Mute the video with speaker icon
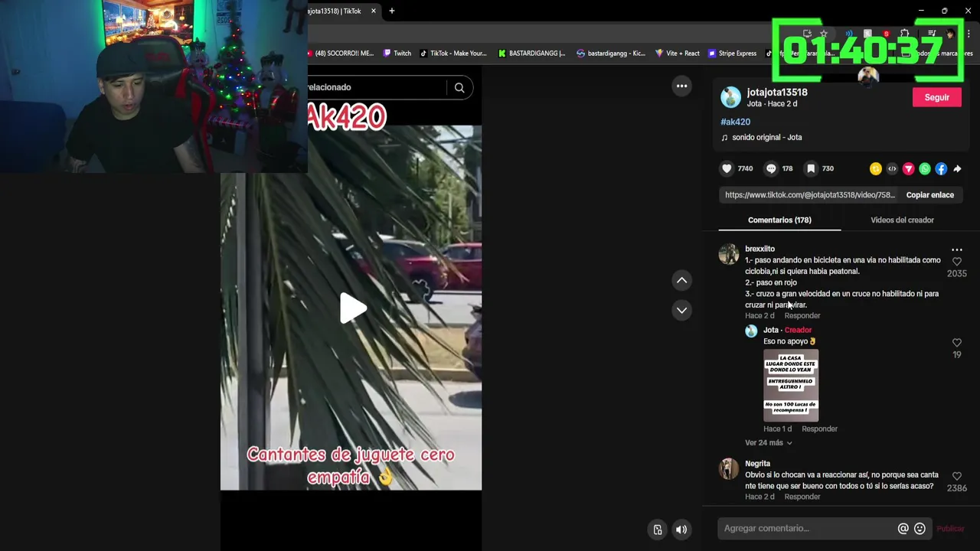Image resolution: width=980 pixels, height=551 pixels. pos(681,530)
